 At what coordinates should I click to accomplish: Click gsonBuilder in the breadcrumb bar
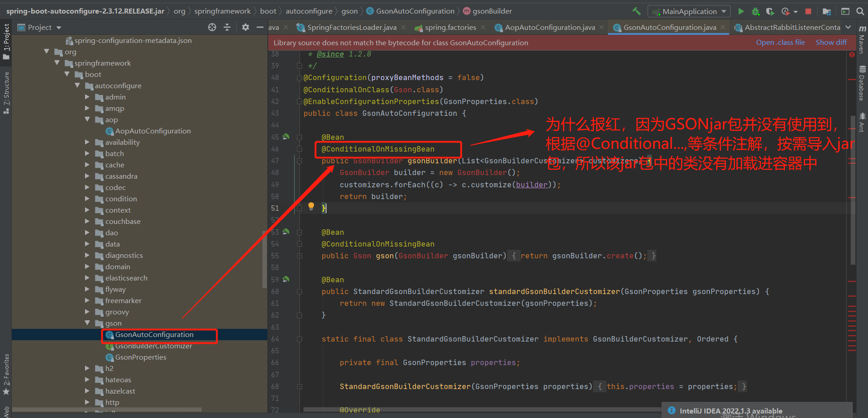[x=492, y=11]
